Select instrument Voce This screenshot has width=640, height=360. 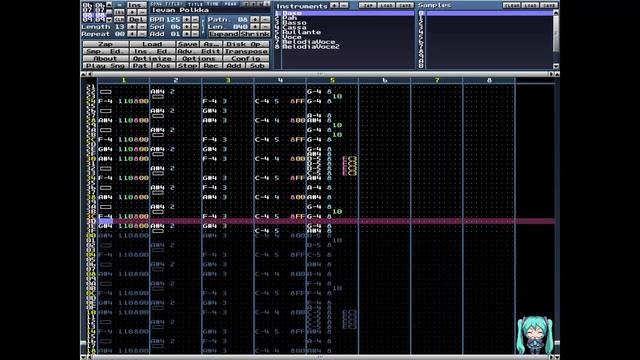[348, 37]
